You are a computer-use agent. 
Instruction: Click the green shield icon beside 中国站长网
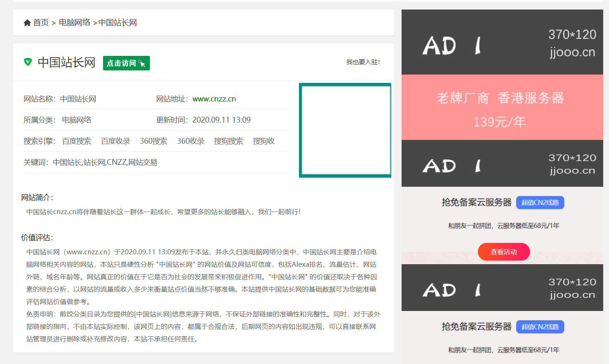27,63
